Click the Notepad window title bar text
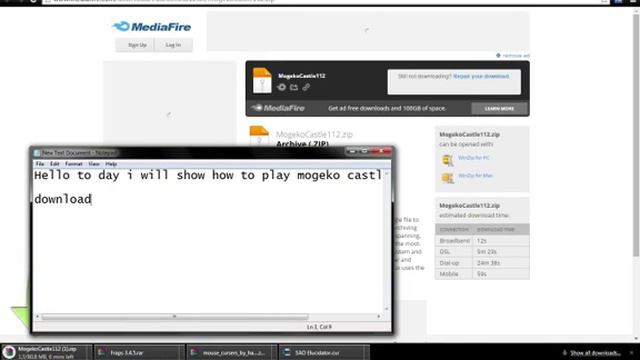The width and height of the screenshot is (640, 360). 80,153
